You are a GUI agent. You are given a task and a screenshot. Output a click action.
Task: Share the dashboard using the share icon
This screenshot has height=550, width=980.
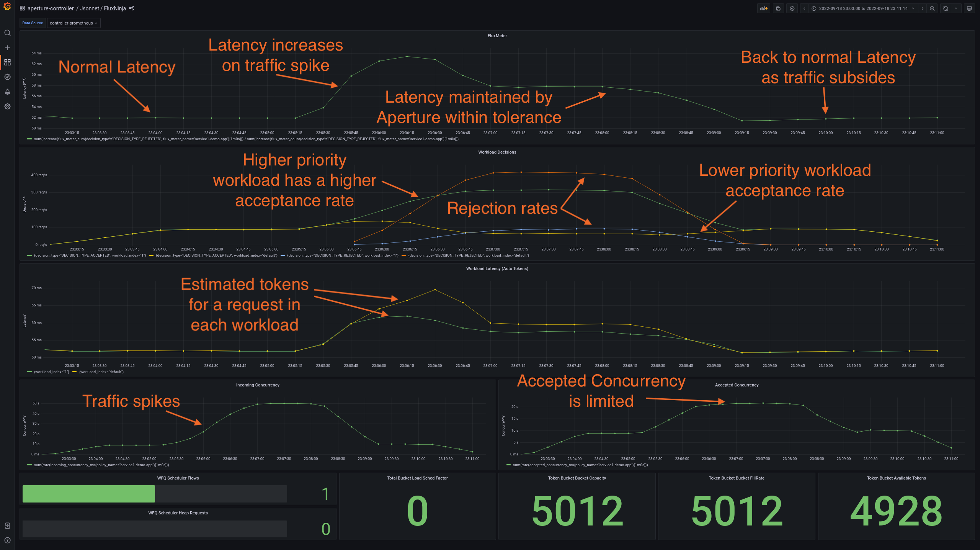coord(132,8)
